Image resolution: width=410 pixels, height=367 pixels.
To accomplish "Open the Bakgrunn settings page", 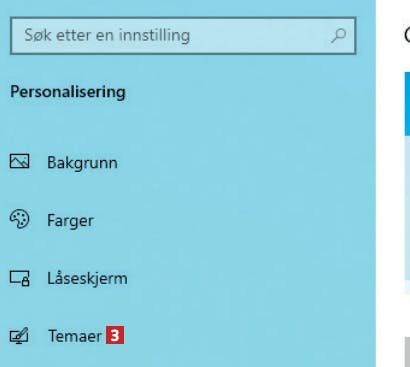I will (x=82, y=163).
